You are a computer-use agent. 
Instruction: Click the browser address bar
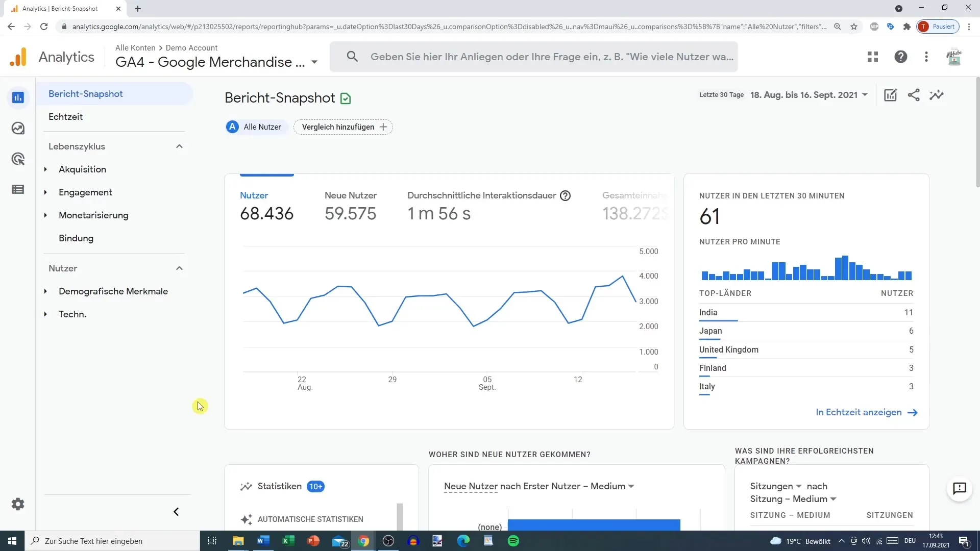tap(449, 27)
